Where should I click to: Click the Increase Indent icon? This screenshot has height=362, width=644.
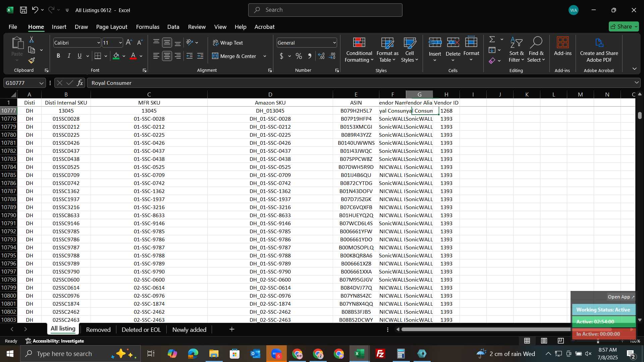(x=200, y=56)
